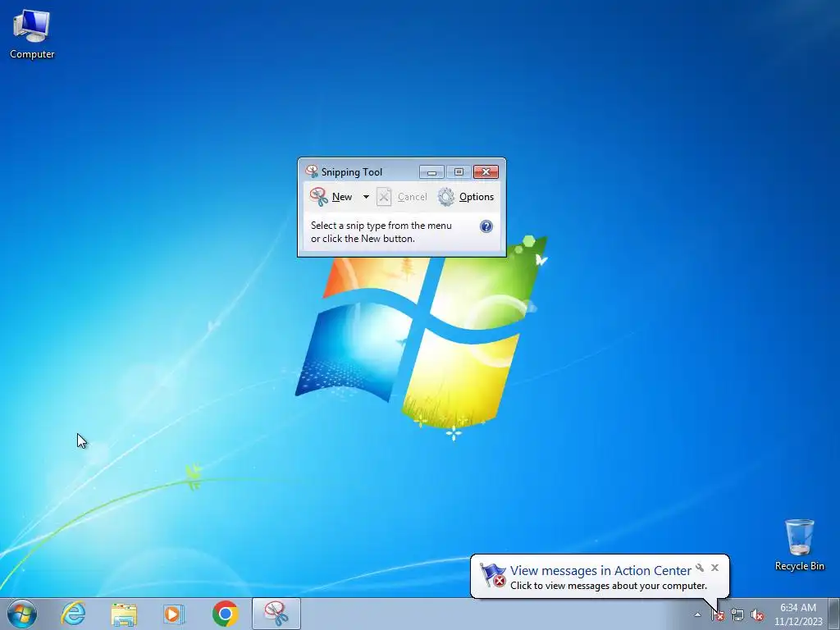Maximize the Snipping Tool window
This screenshot has width=840, height=630.
[459, 172]
